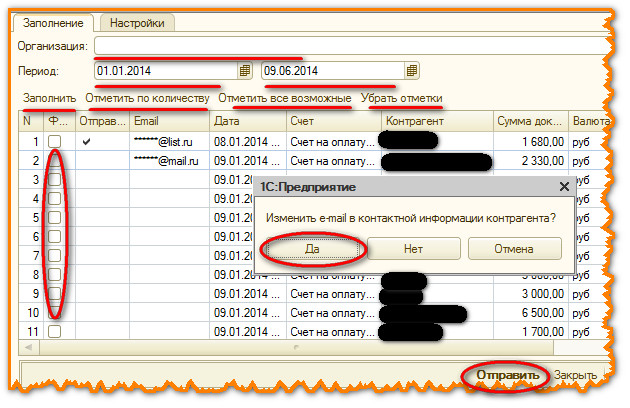Click the Закрыть button
The height and width of the screenshot is (408, 630).
pos(575,375)
